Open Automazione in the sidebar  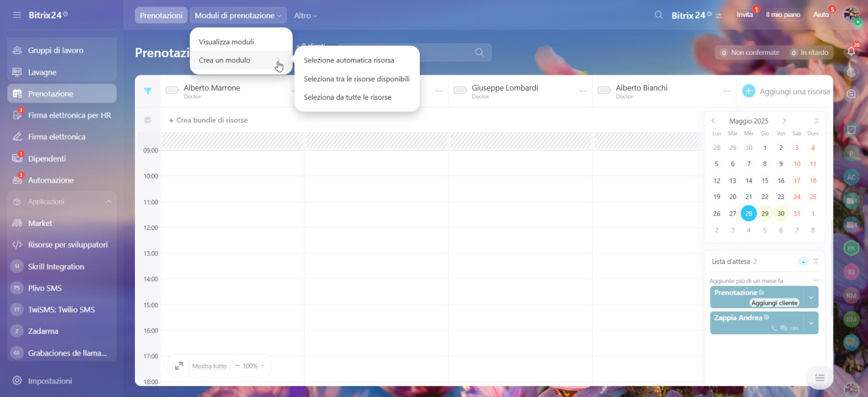coord(62,180)
